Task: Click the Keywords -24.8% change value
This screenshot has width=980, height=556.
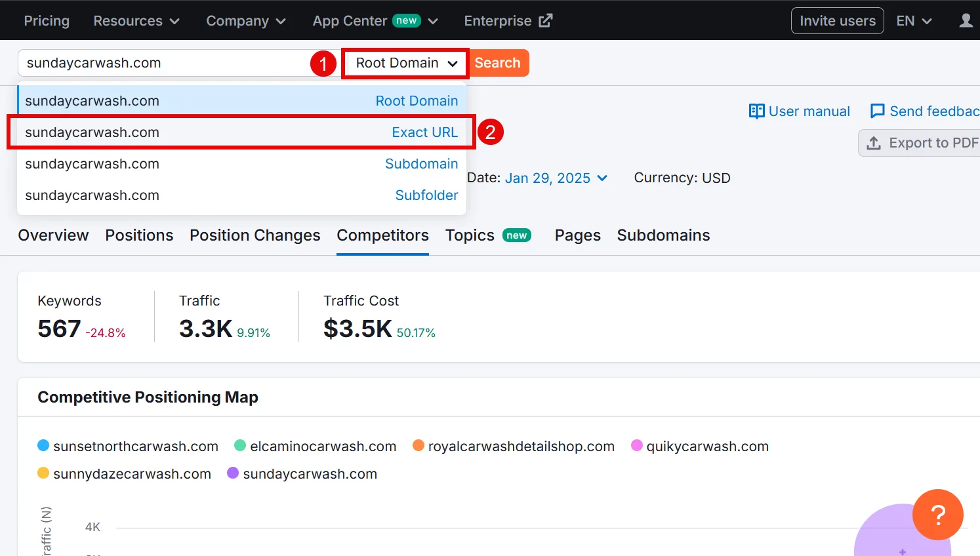Action: (x=106, y=333)
